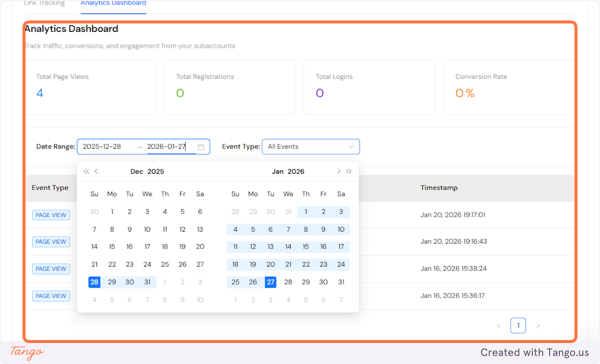Click PAGE VIEW tag for 15:38:24 row
The image size is (600, 364).
tap(51, 269)
